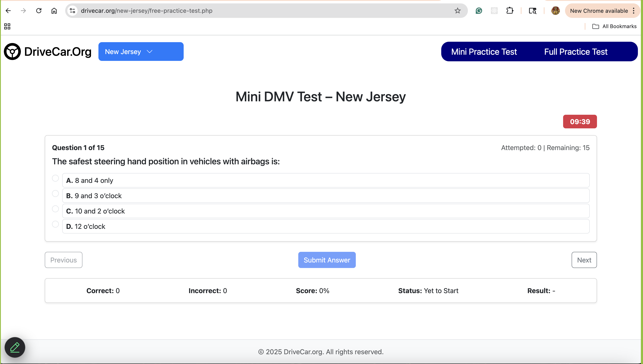Switch to the Mini Practice Test tab
Viewport: 643px width, 364px height.
point(484,52)
